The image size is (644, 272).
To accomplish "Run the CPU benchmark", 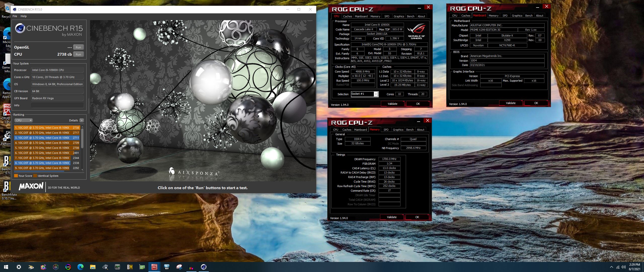I will (x=78, y=54).
